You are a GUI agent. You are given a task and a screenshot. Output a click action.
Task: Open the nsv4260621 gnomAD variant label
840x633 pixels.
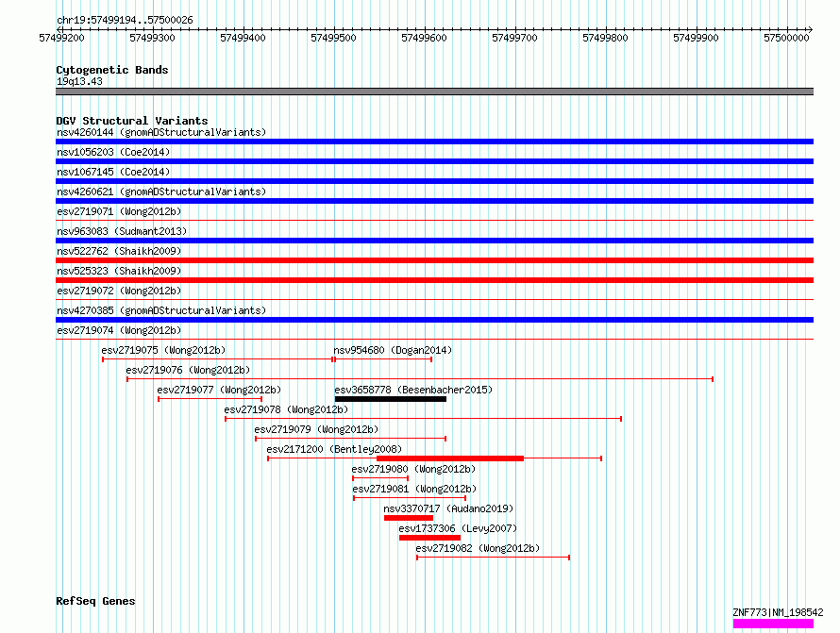[161, 192]
